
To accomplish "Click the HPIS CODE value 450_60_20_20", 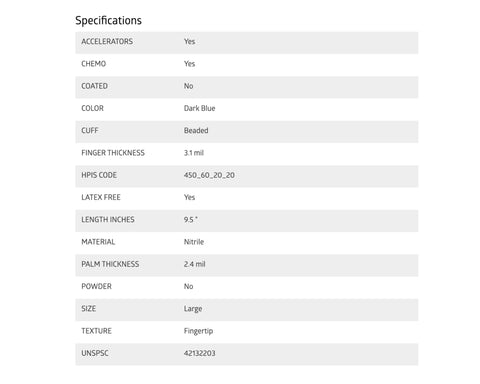I will [x=209, y=175].
